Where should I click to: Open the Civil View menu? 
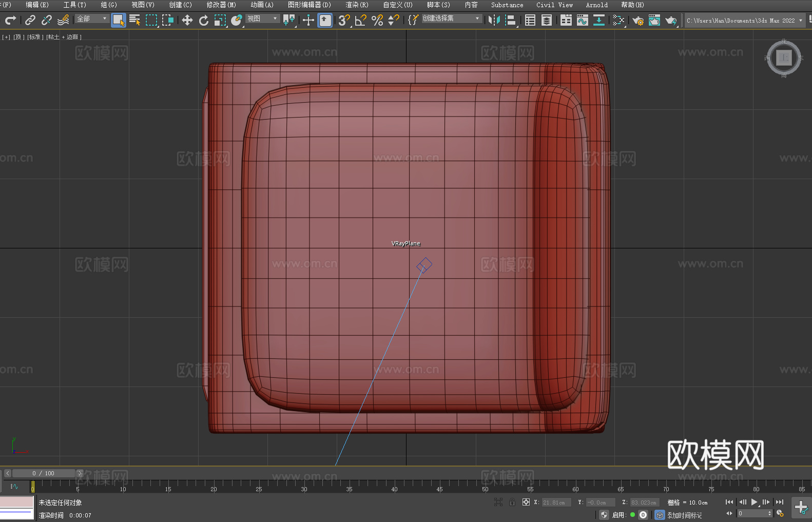point(554,5)
